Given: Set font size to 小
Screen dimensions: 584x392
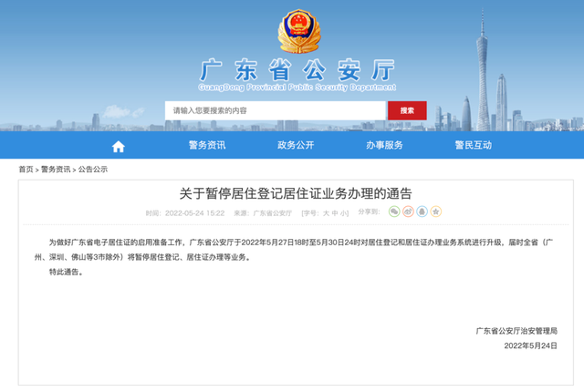Looking at the screenshot, I should (x=343, y=213).
